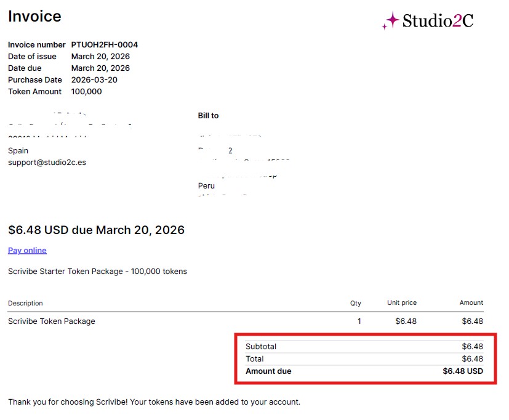Select the Spain country text
Image resolution: width=509 pixels, height=420 pixels.
[18, 151]
